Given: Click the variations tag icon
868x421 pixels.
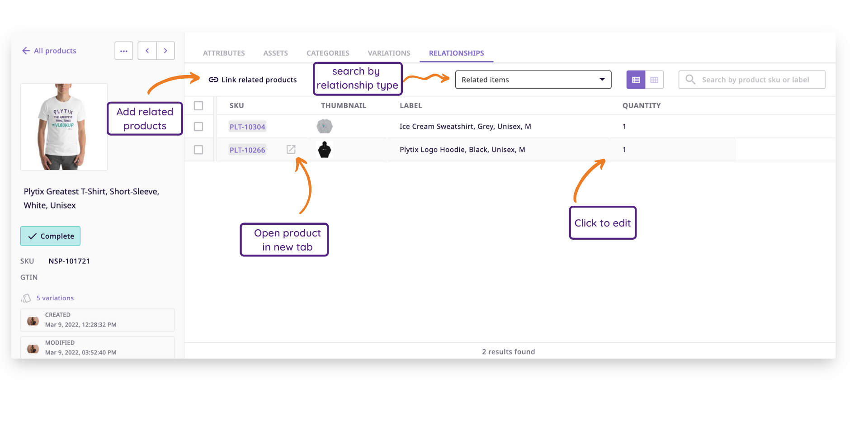Looking at the screenshot, I should pyautogui.click(x=26, y=298).
